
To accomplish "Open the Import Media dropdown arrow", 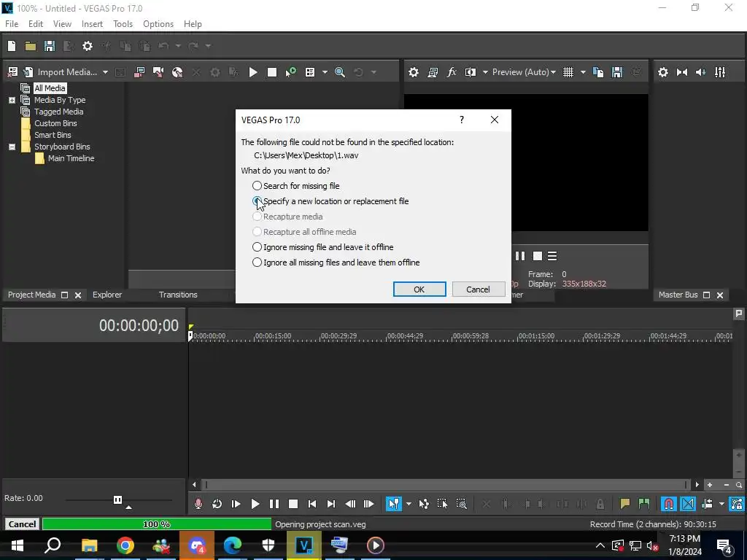I will tap(105, 72).
